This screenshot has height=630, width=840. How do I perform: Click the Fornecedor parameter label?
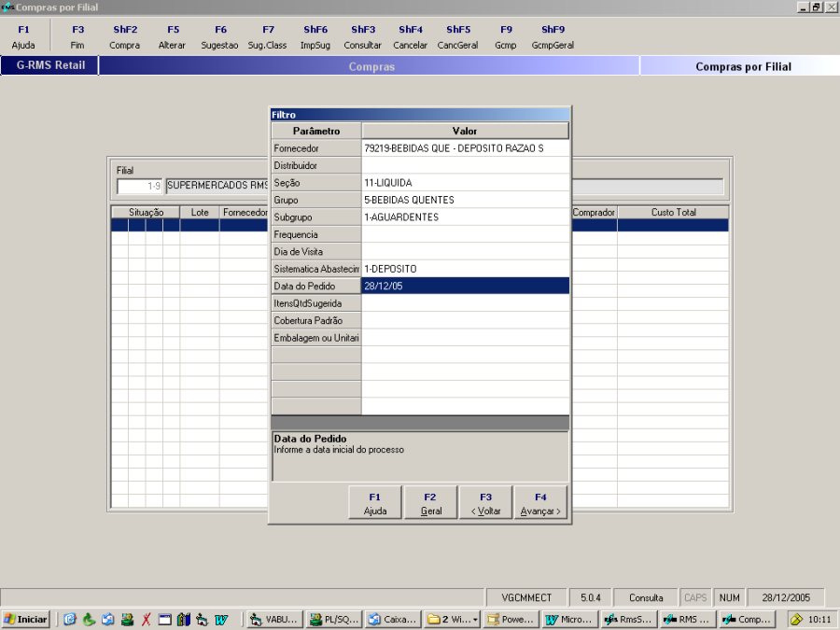[316, 148]
